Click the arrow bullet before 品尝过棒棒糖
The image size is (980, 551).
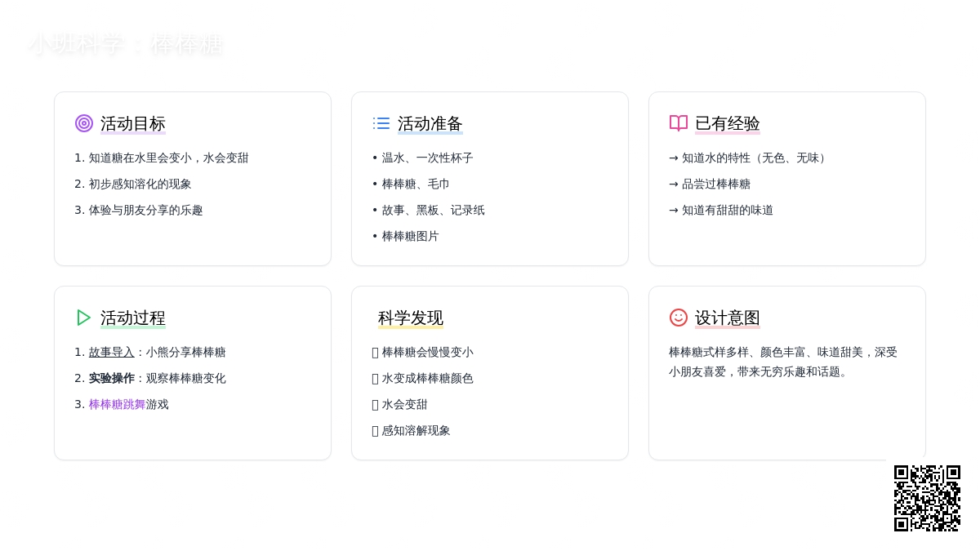674,184
